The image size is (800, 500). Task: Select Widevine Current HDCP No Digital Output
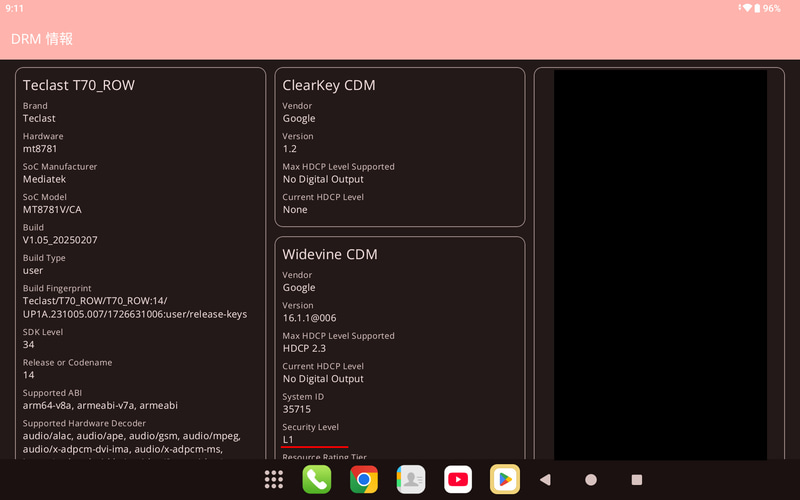(323, 379)
